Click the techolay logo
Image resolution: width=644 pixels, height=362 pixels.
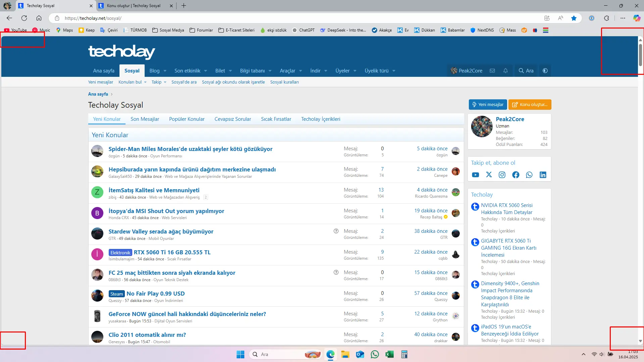(121, 52)
